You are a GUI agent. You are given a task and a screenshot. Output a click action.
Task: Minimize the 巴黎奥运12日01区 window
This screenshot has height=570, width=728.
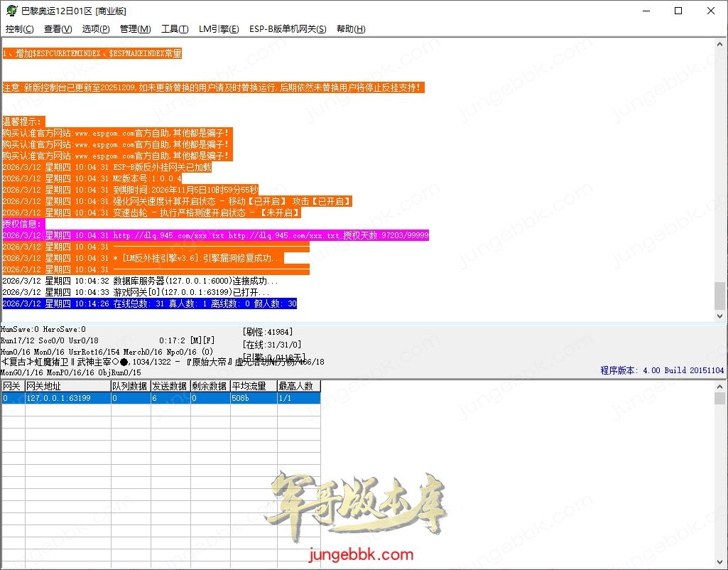pyautogui.click(x=646, y=11)
